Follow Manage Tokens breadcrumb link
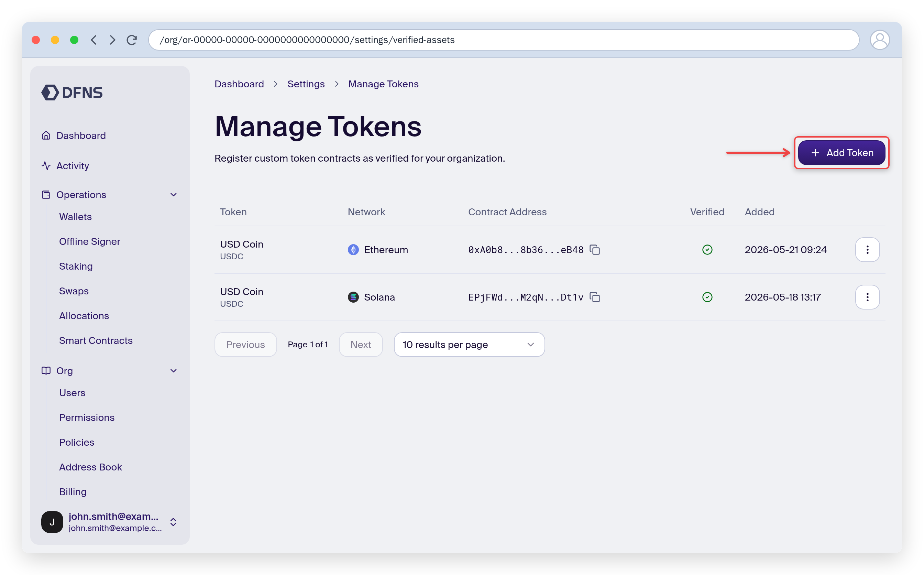Viewport: 924px width, 575px height. (x=383, y=84)
